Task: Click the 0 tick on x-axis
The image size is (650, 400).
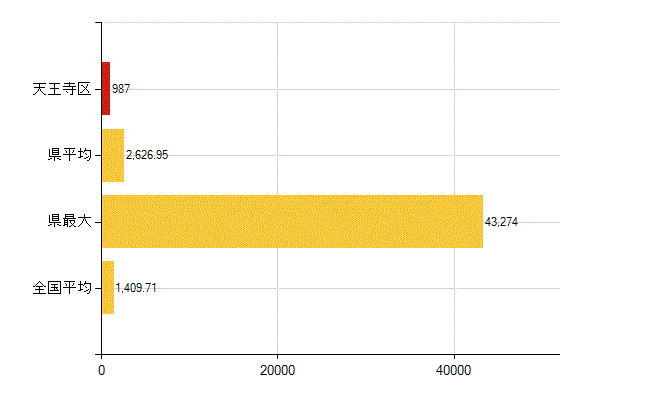Action: click(x=101, y=370)
